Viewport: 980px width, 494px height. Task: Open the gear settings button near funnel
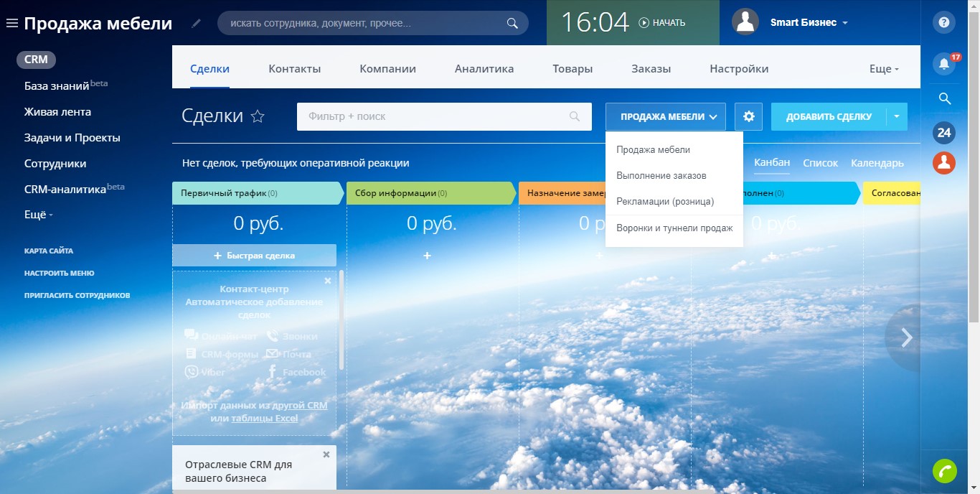(x=748, y=116)
